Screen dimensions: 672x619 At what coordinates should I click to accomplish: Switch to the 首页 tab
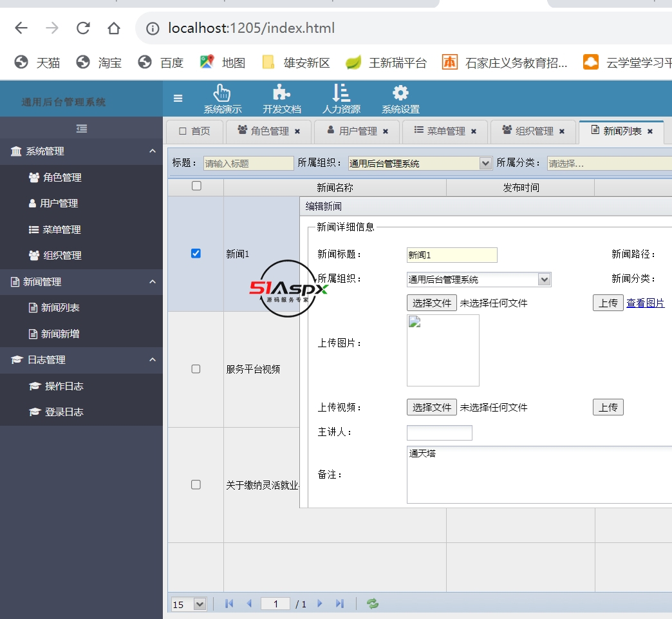pos(194,131)
